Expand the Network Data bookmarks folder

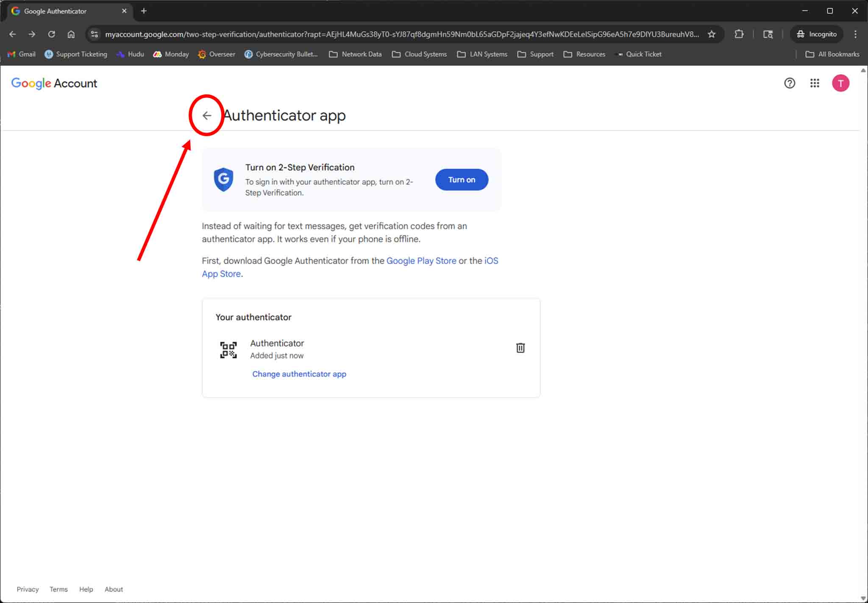355,54
